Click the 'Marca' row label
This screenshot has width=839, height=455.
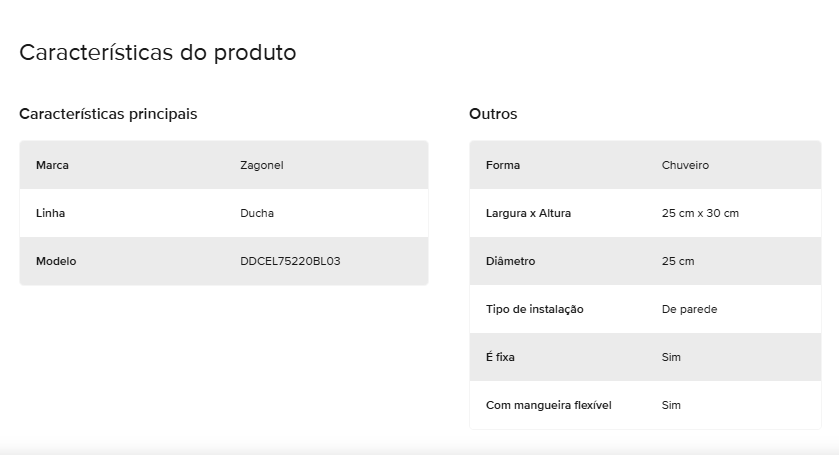[52, 165]
